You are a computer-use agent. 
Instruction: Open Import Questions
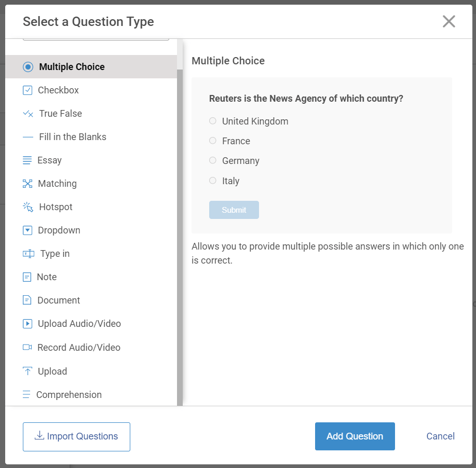pos(76,436)
